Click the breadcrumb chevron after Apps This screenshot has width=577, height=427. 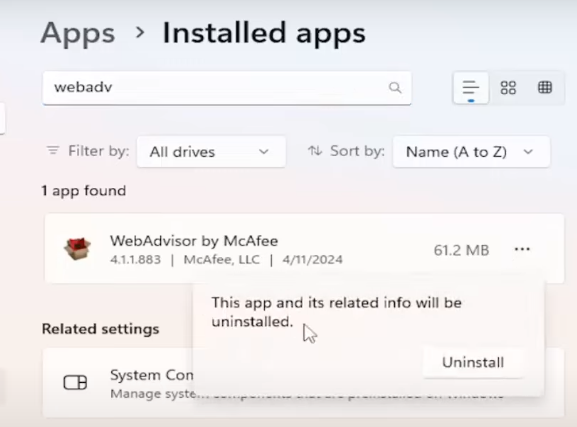(140, 33)
